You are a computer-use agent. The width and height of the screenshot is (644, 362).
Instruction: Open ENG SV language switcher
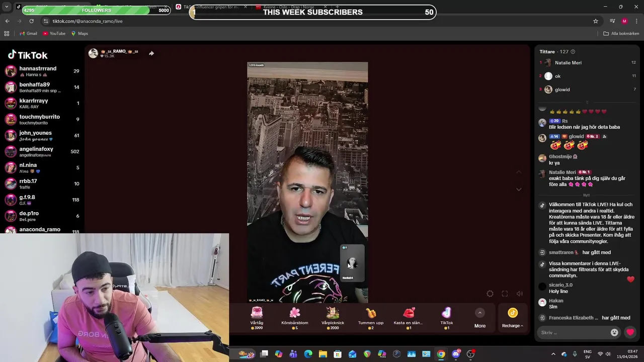click(587, 354)
